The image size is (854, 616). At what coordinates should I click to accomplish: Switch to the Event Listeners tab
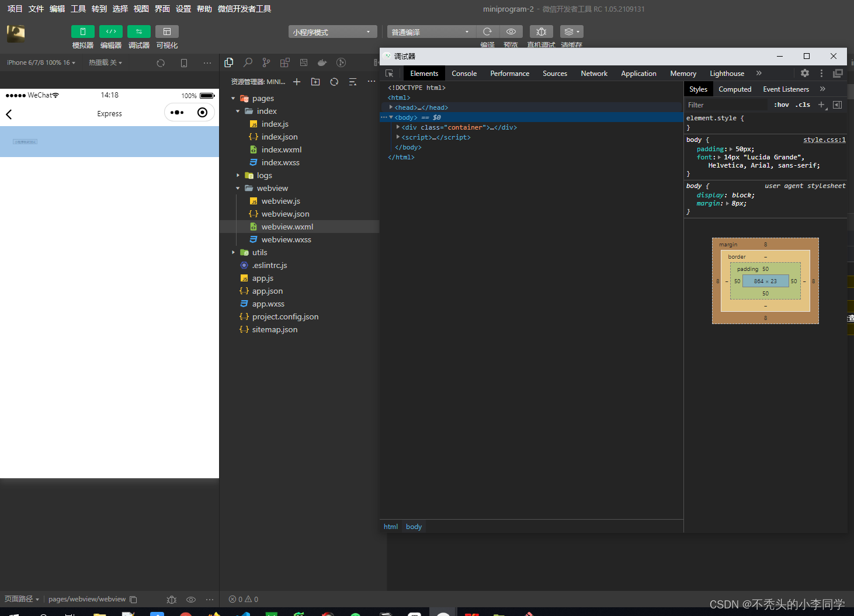786,89
